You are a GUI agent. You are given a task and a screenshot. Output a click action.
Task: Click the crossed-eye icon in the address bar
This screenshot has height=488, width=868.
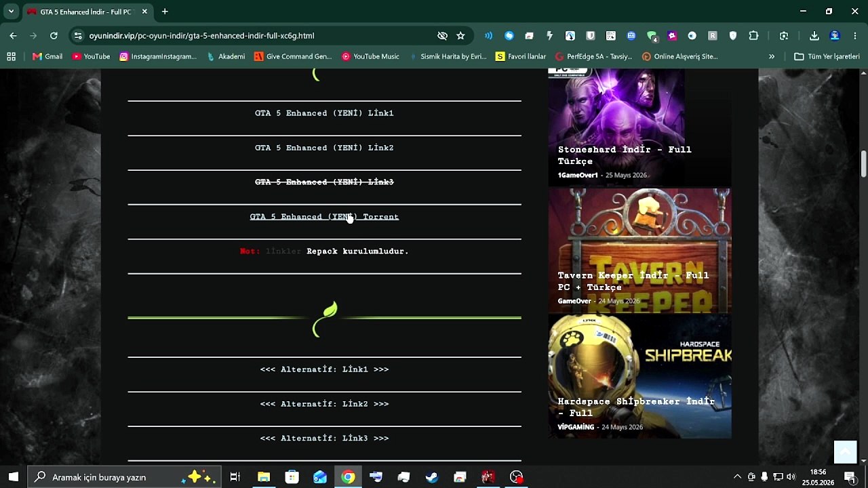443,36
